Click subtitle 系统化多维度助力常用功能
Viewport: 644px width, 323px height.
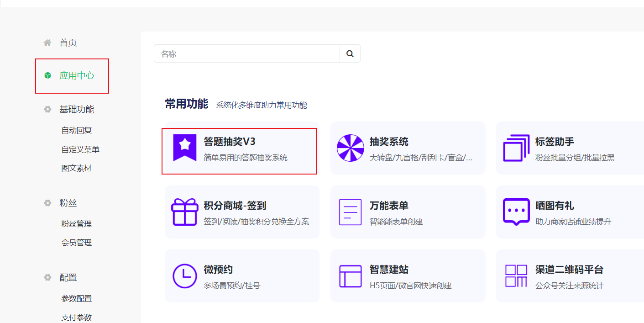pyautogui.click(x=262, y=105)
